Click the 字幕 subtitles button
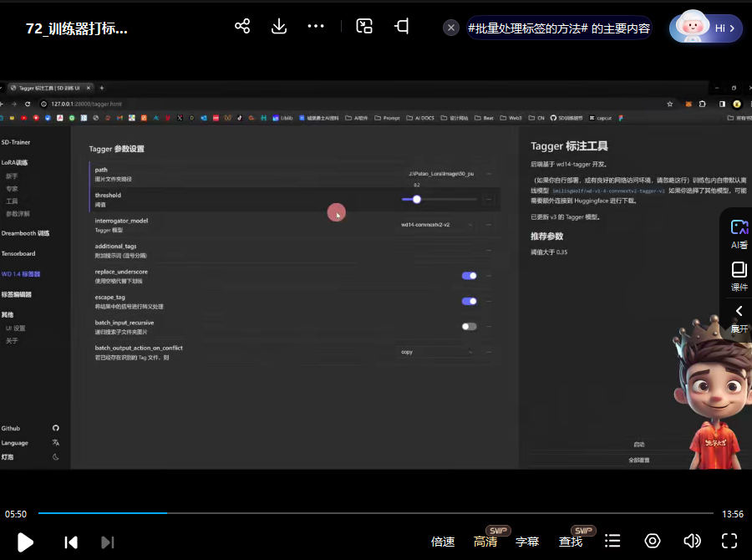This screenshot has height=560, width=752. pos(527,542)
